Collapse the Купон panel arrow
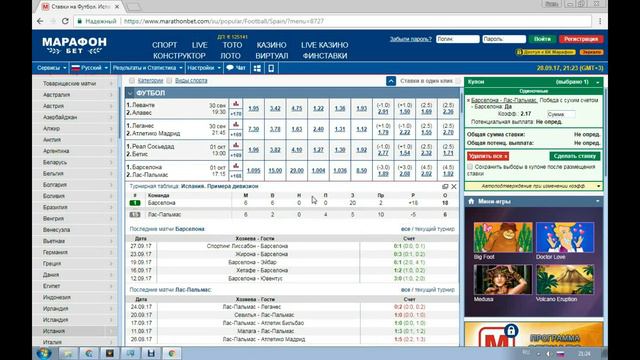The width and height of the screenshot is (640, 360). pos(598,82)
